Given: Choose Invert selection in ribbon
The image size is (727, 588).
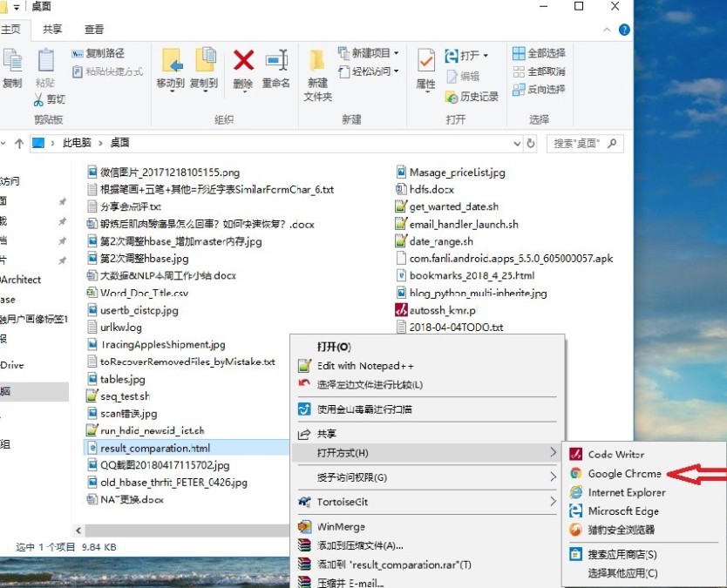Looking at the screenshot, I should [x=539, y=89].
